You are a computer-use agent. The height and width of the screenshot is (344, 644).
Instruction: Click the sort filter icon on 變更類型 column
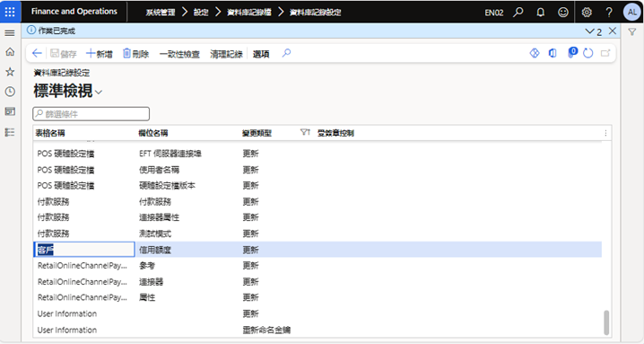tap(305, 133)
